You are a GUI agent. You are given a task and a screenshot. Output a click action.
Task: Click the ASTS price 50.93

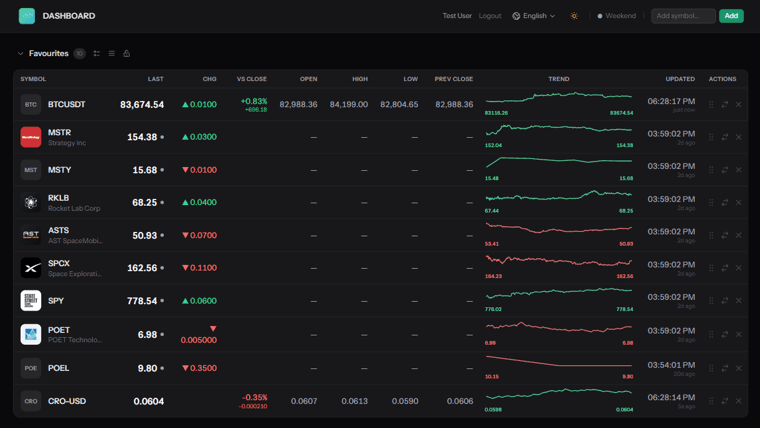point(144,236)
